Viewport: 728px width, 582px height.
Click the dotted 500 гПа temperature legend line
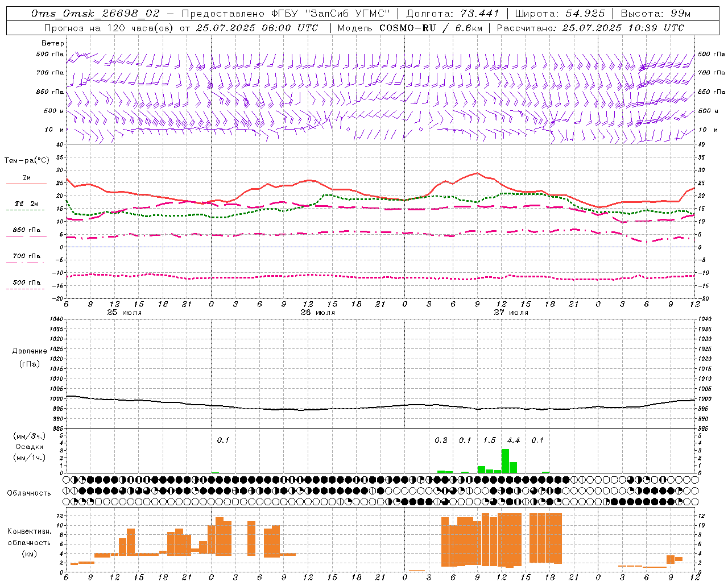tap(25, 289)
